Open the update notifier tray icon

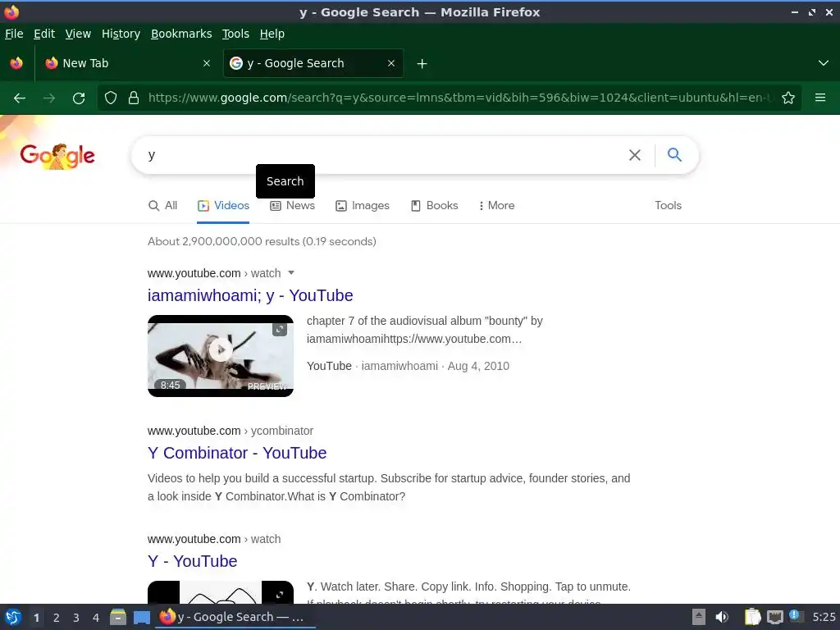(796, 617)
